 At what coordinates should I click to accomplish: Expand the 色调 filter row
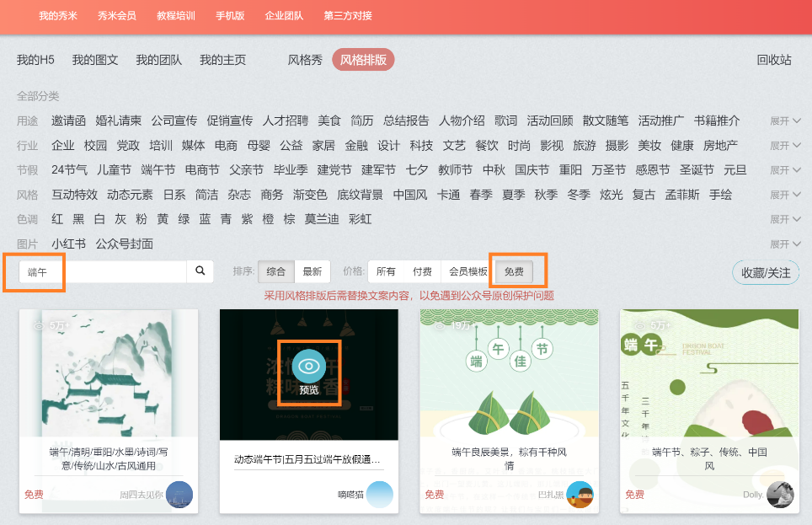pos(783,218)
